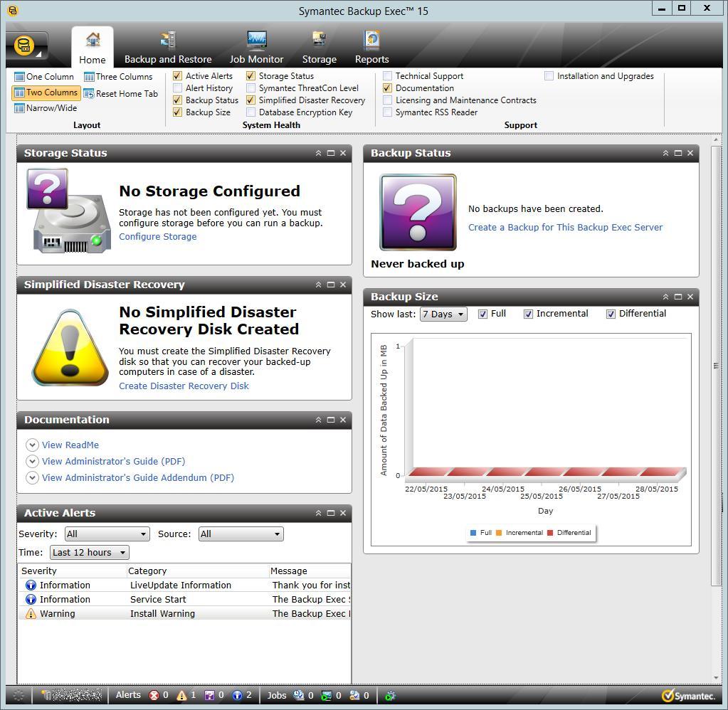Switch layout to One Column
728x710 pixels.
point(44,77)
